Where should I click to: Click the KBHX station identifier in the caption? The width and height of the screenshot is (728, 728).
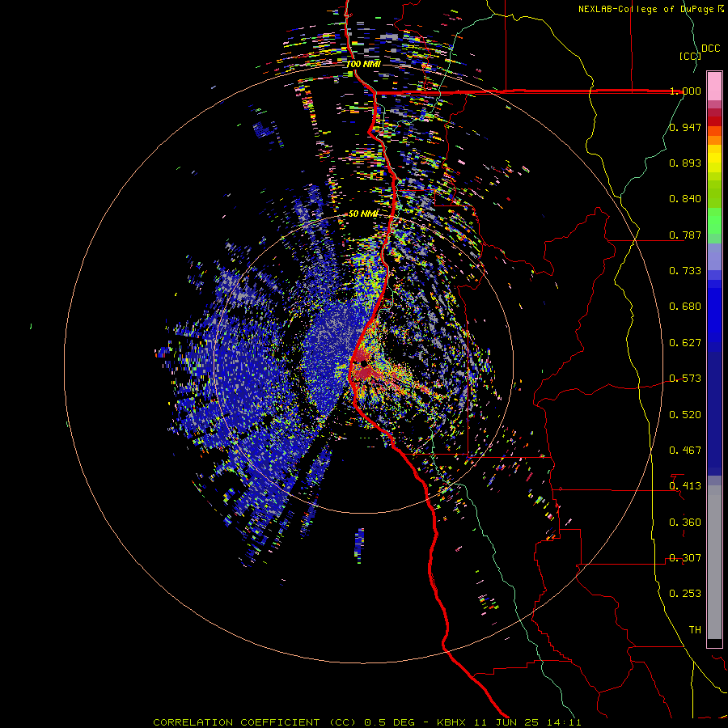point(451,722)
